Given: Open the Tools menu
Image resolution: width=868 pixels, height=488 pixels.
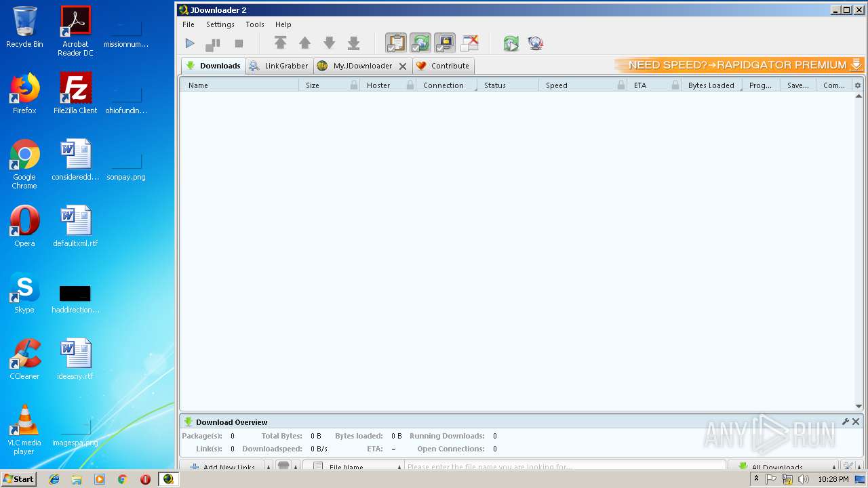Looking at the screenshot, I should (255, 24).
